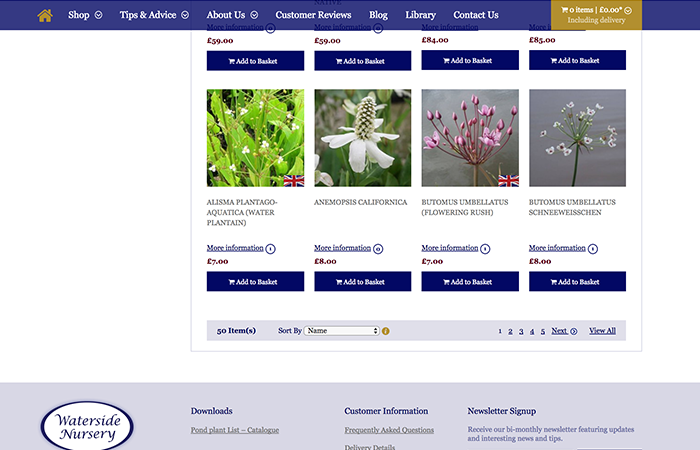Click the Waterside Nursery footer logo
Screen dimensions: 700x450
coord(87,426)
